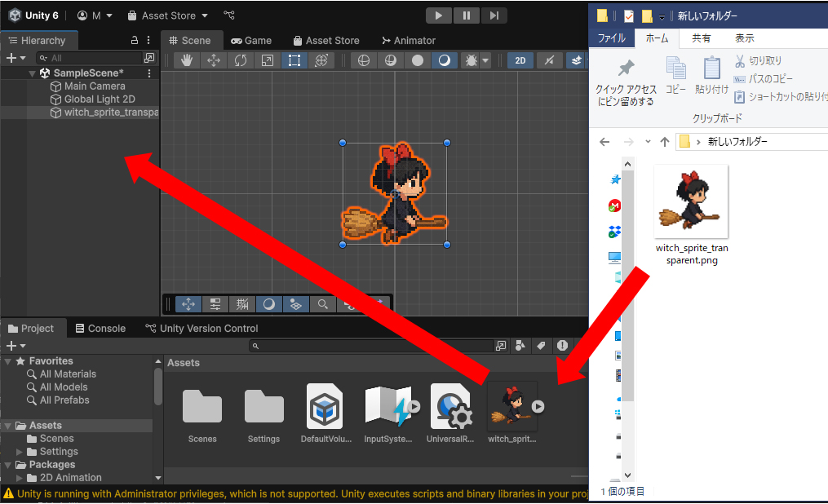
Task: Click Project search-by-type shapes icon
Action: pyautogui.click(x=520, y=346)
